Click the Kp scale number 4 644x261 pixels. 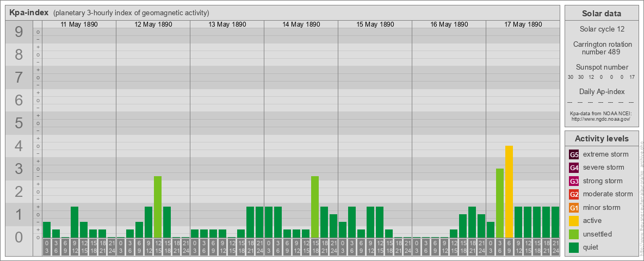pyautogui.click(x=19, y=146)
